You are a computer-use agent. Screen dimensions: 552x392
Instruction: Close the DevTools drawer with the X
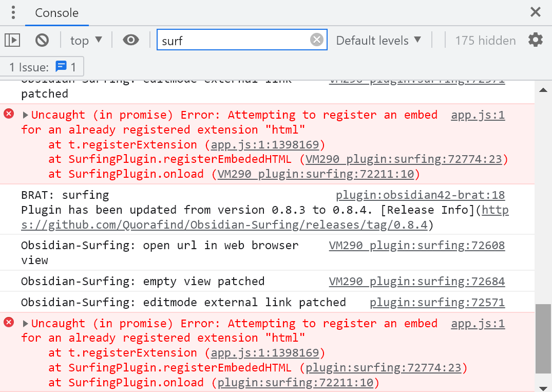[536, 12]
